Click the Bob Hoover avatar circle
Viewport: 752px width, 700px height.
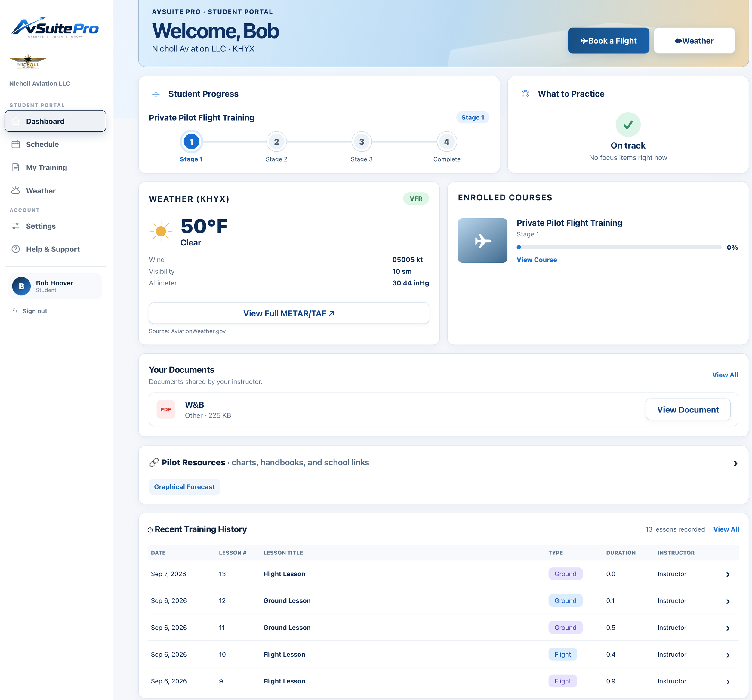(x=22, y=286)
